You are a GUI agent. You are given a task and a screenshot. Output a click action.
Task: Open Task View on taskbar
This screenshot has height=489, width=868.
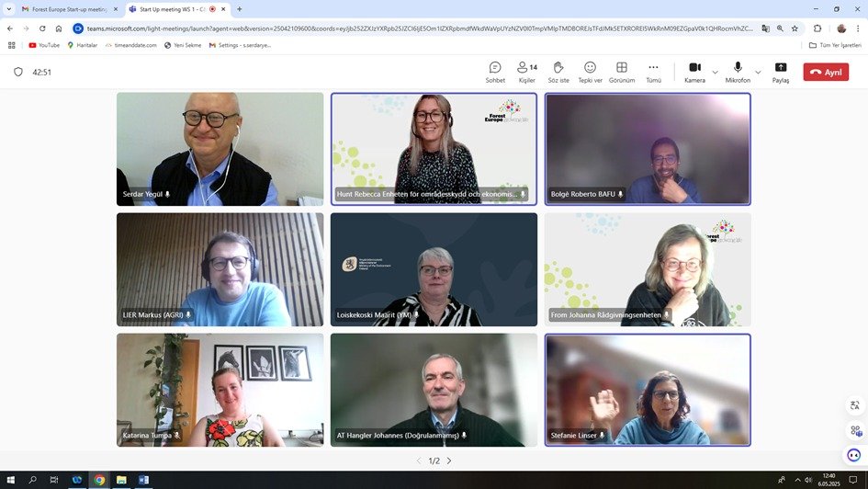(53, 480)
